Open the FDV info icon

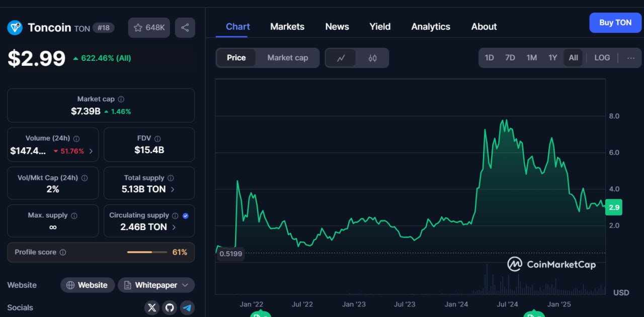(157, 139)
